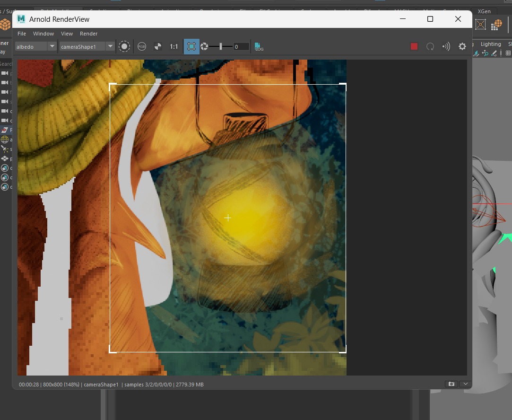The width and height of the screenshot is (512, 420).
Task: Open the Lighting panel menu in Maya viewport
Action: click(490, 44)
